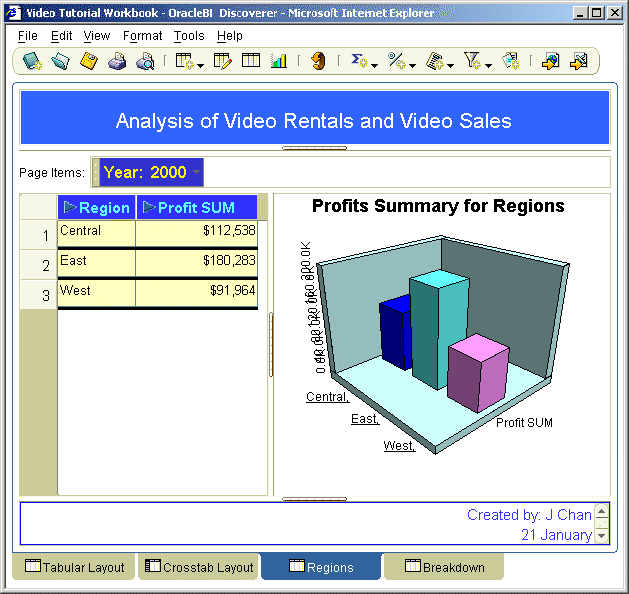Open the funnel conditions dropdown arrow
Viewport: 629px width, 594px height.
click(x=488, y=65)
